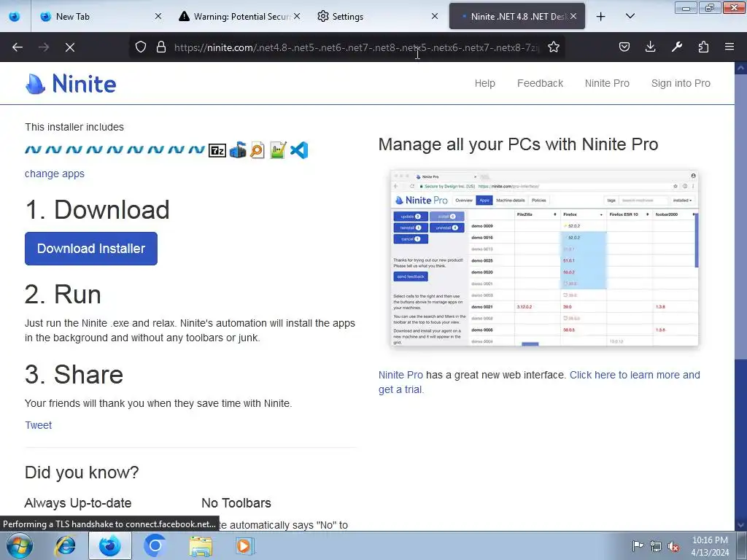Click the Download Installer button
This screenshot has width=747, height=560.
coord(91,249)
